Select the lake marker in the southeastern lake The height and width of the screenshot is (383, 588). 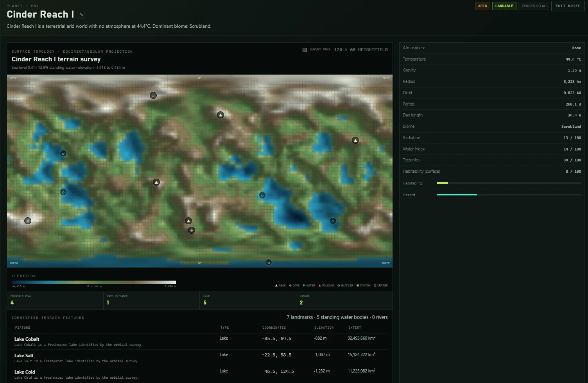pyautogui.click(x=333, y=221)
